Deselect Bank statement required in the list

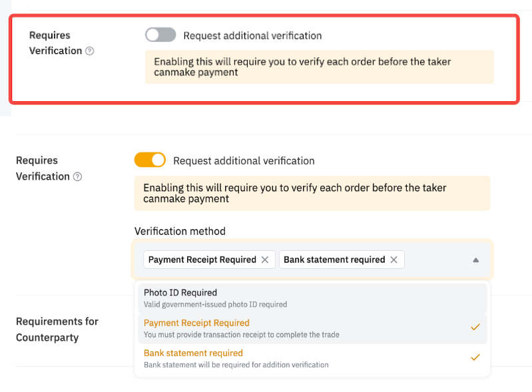193,353
